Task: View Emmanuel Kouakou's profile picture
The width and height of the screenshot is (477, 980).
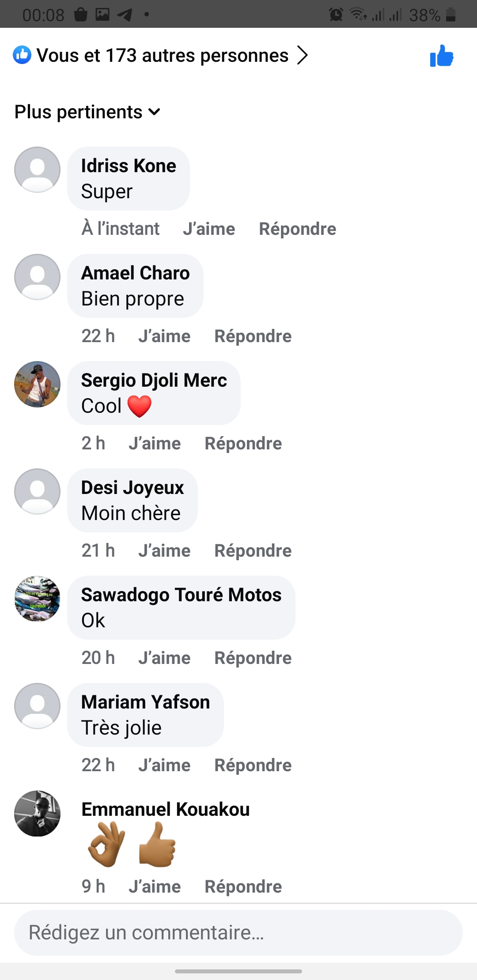Action: tap(38, 813)
